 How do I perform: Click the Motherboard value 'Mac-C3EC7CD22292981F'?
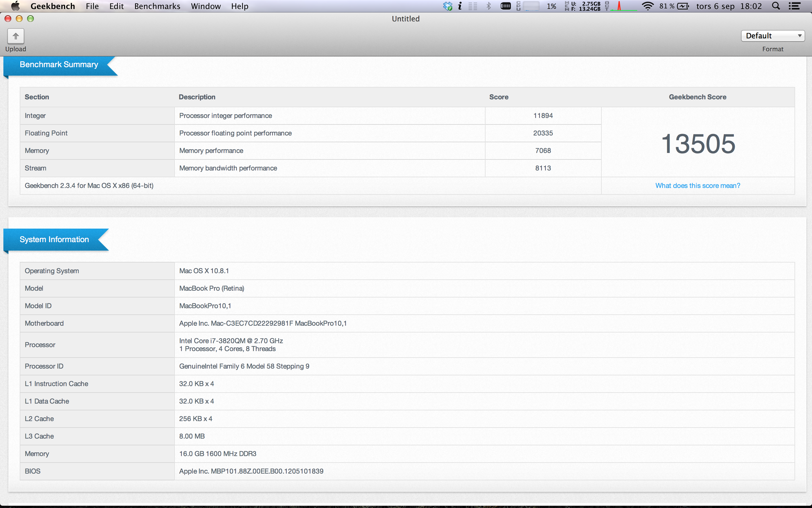point(252,323)
